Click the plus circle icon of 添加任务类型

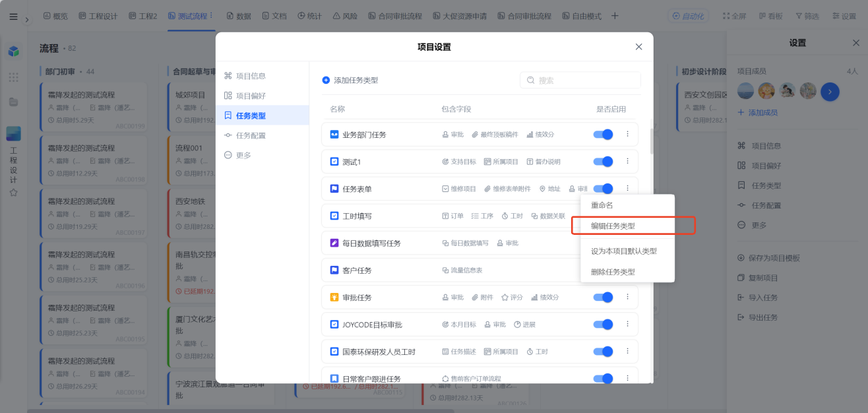point(326,80)
